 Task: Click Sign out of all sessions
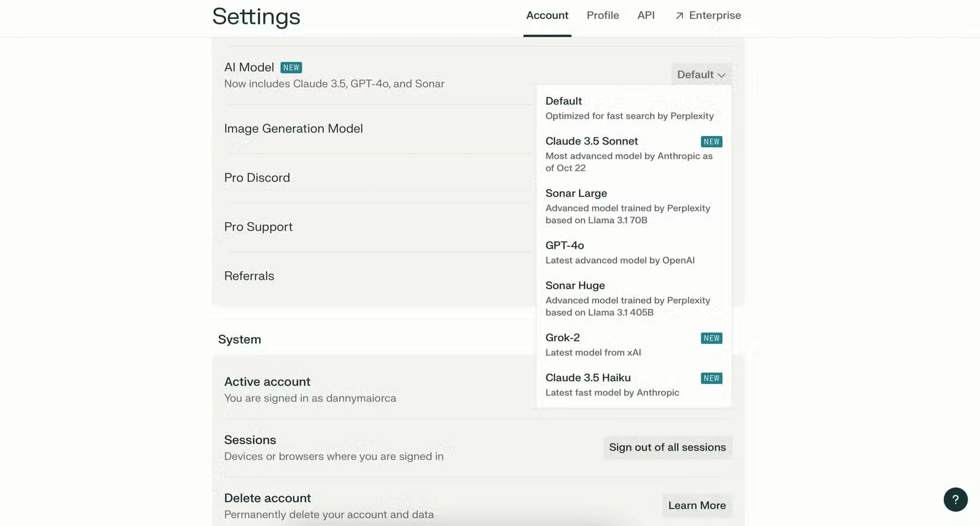click(x=667, y=448)
